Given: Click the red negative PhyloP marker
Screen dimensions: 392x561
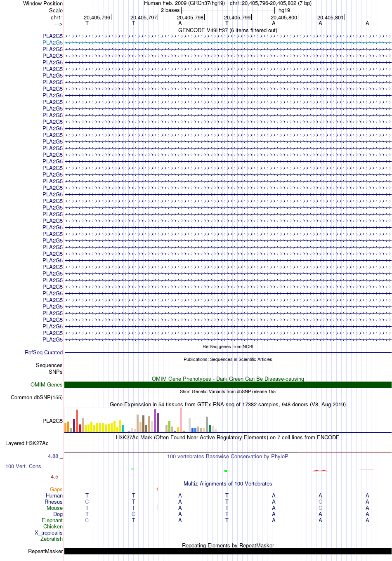Looking at the screenshot, I should [320, 470].
